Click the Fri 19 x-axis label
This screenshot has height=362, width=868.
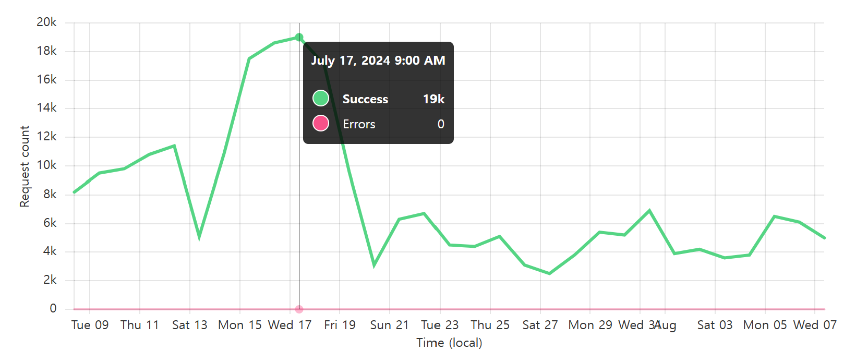pyautogui.click(x=340, y=325)
